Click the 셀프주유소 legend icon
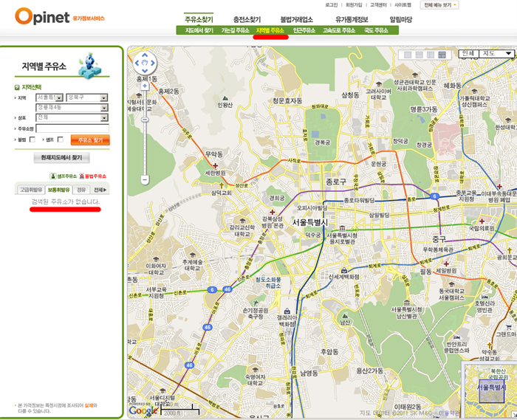This screenshot has height=420, width=517. 52,176
